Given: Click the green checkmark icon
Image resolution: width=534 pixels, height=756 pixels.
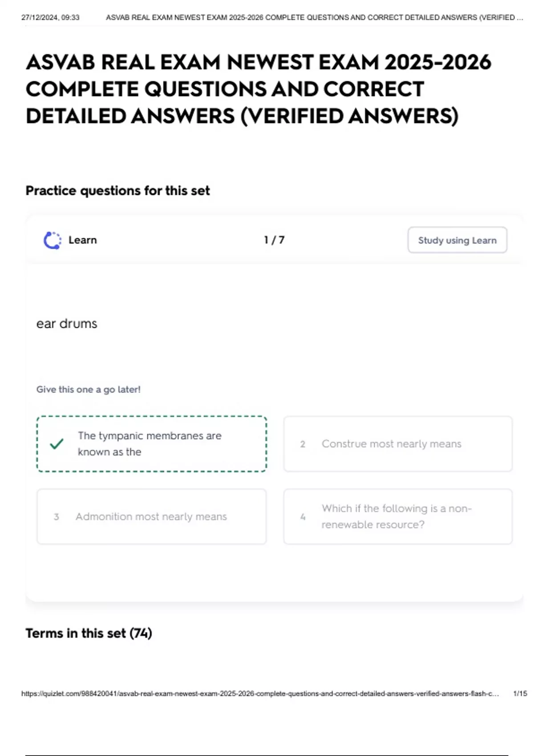Looking at the screenshot, I should [x=57, y=444].
